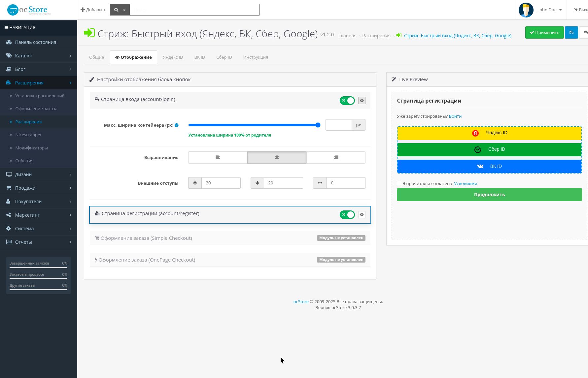588x378 pixels.
Task: Click the container width px input field
Action: coord(339,125)
